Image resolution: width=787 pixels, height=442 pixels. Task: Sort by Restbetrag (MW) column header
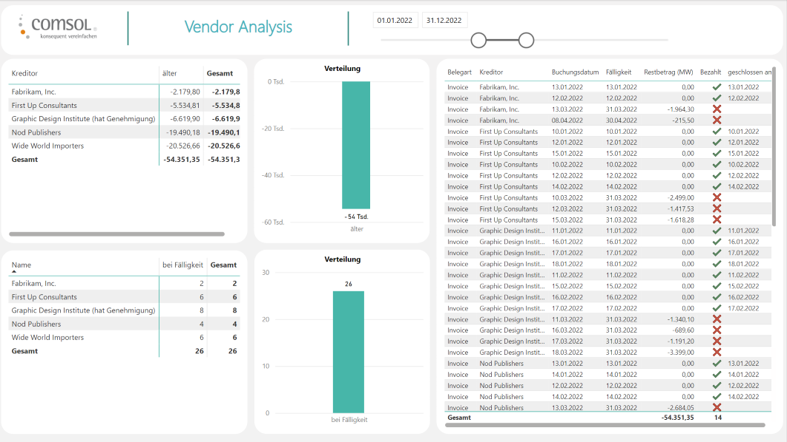coord(669,72)
